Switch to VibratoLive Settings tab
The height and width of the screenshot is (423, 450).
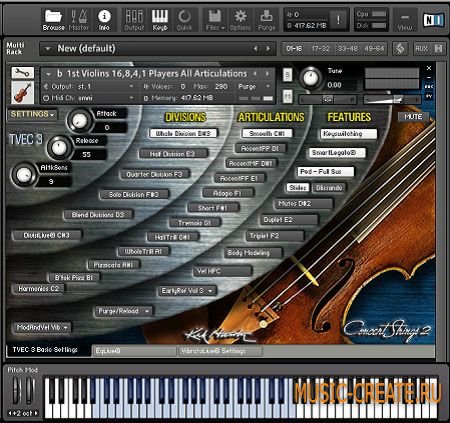click(220, 351)
